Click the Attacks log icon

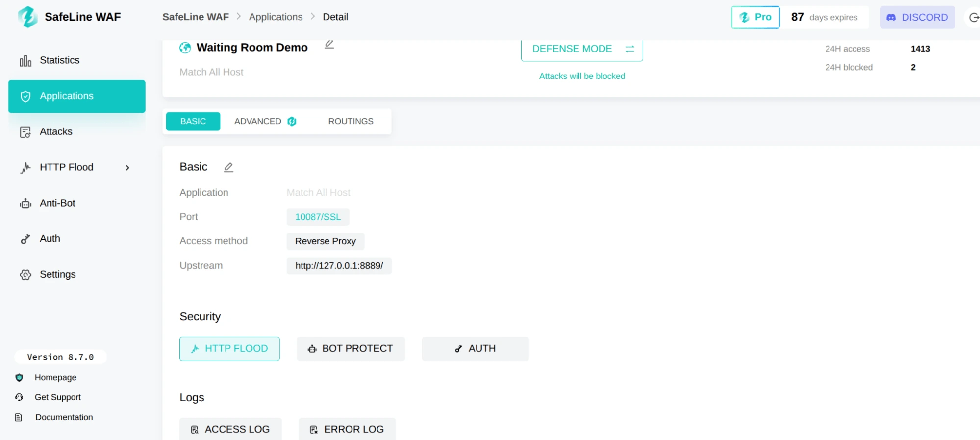coord(25,132)
